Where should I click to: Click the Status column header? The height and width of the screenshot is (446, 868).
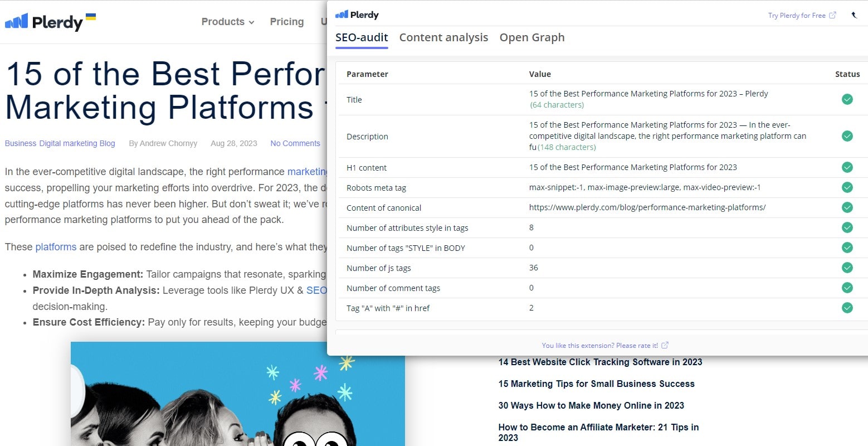pyautogui.click(x=847, y=74)
